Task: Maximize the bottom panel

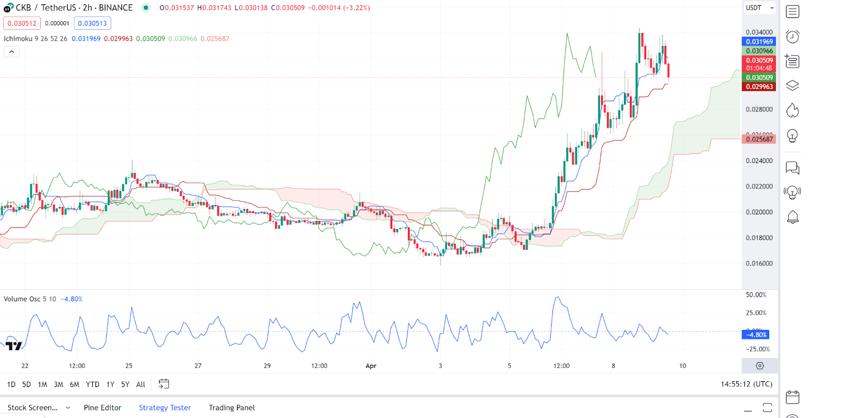Action: coord(767,408)
